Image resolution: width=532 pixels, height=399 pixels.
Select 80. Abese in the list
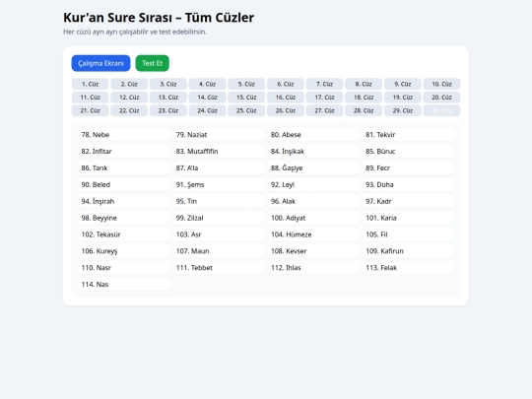[313, 135]
